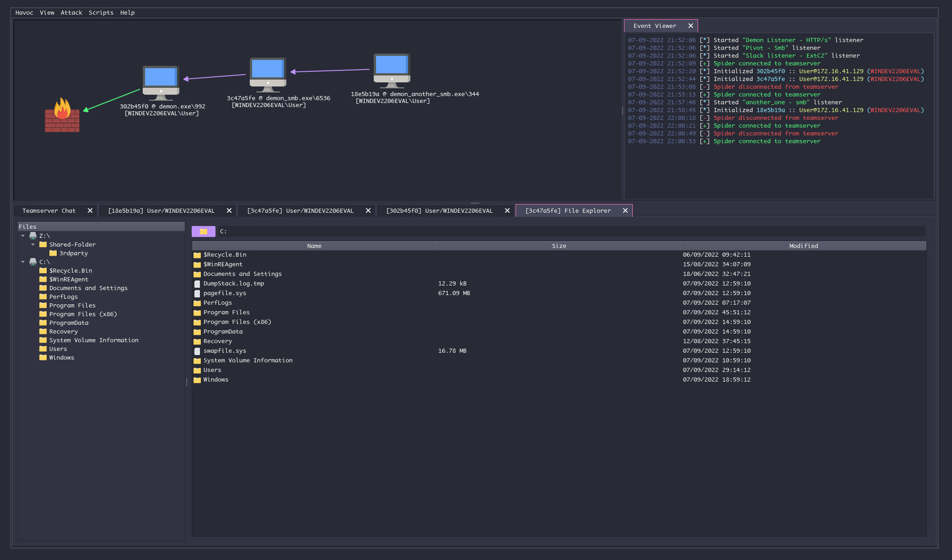Image resolution: width=952 pixels, height=560 pixels.
Task: Open the Scripts menu
Action: pos(101,12)
